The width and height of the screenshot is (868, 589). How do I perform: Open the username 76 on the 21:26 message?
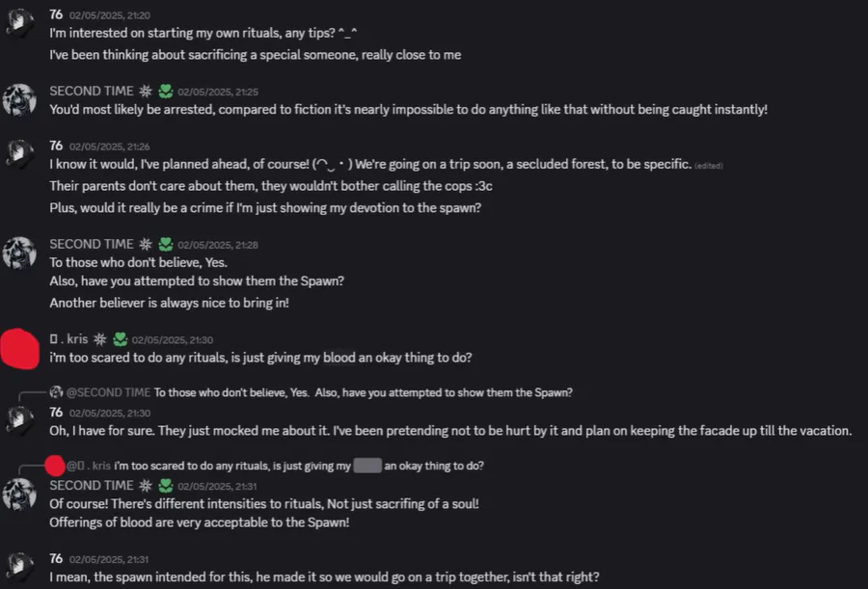pos(56,146)
